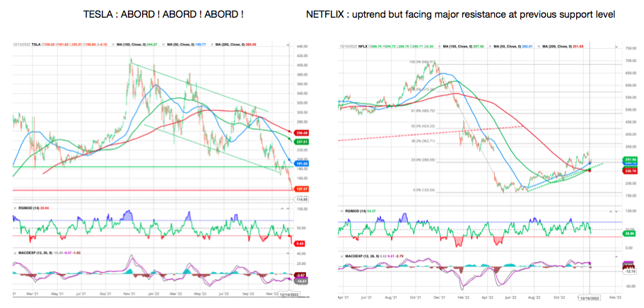The image size is (644, 308).
Task: Move Netflix RSIMOD panel down with arrow
Action: [x=616, y=211]
